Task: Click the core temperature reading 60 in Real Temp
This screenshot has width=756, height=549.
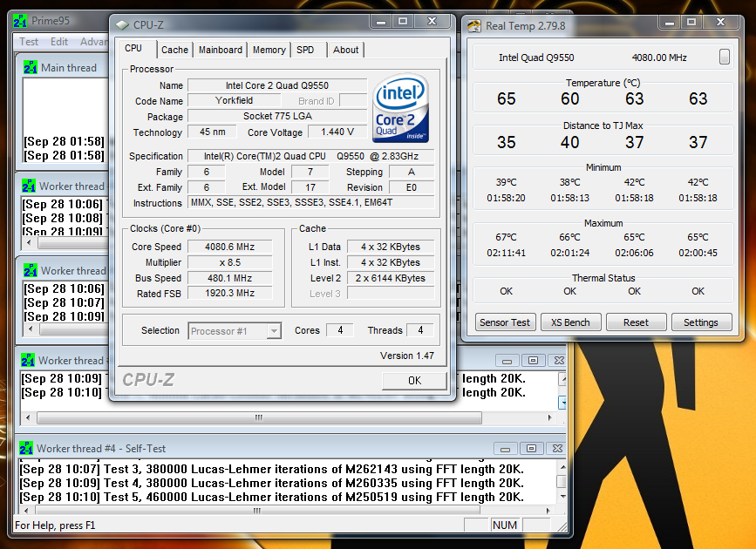Action: pos(570,98)
